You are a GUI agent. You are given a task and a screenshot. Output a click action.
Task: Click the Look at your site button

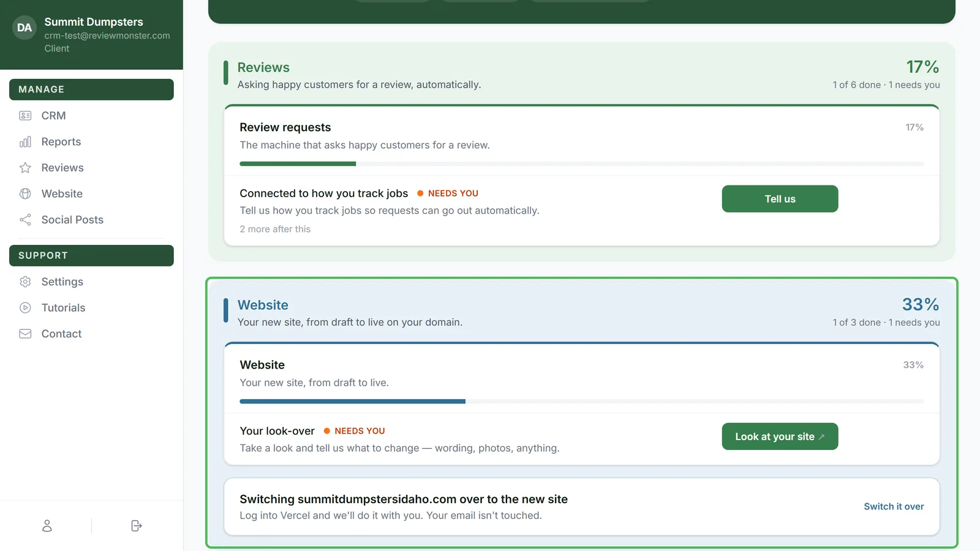pos(780,437)
